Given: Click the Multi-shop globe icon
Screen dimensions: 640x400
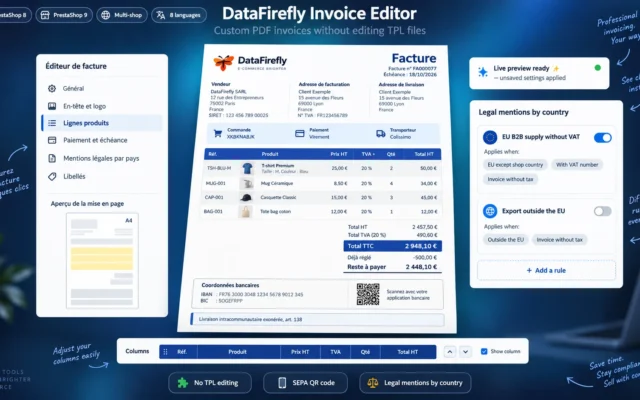Looking at the screenshot, I should (x=106, y=15).
